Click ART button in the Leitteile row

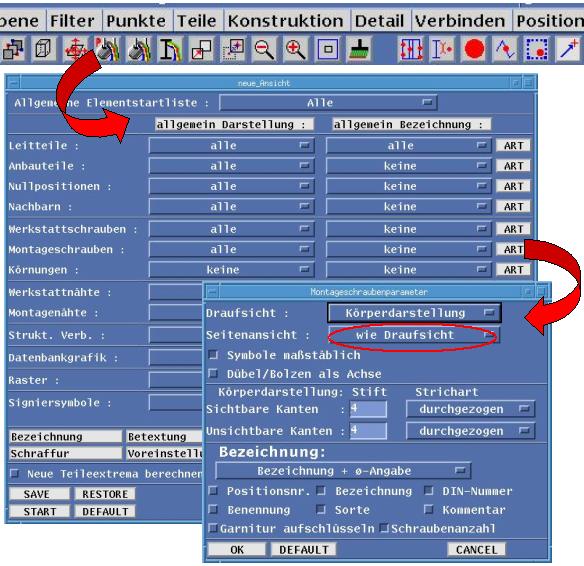click(x=513, y=146)
